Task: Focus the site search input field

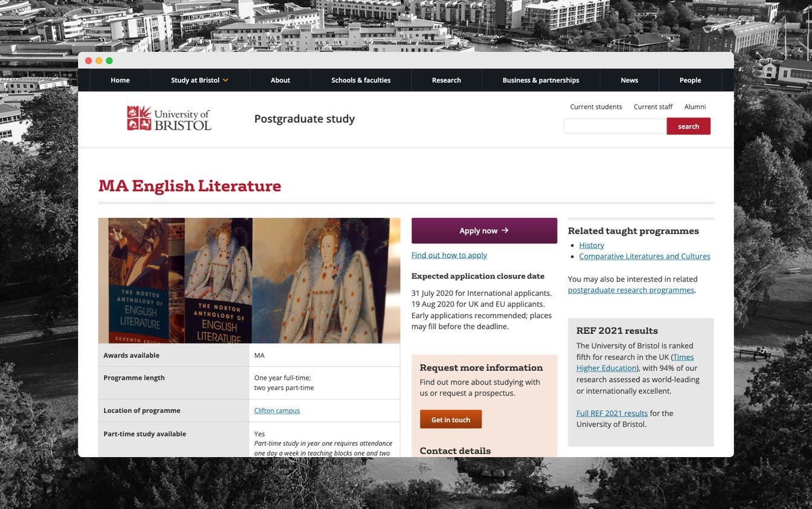Action: 615,126
